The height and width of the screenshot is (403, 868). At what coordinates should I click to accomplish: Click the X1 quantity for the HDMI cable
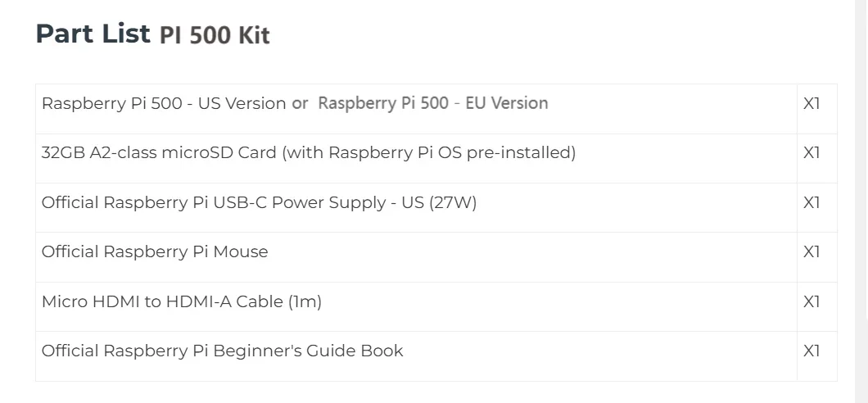(811, 302)
